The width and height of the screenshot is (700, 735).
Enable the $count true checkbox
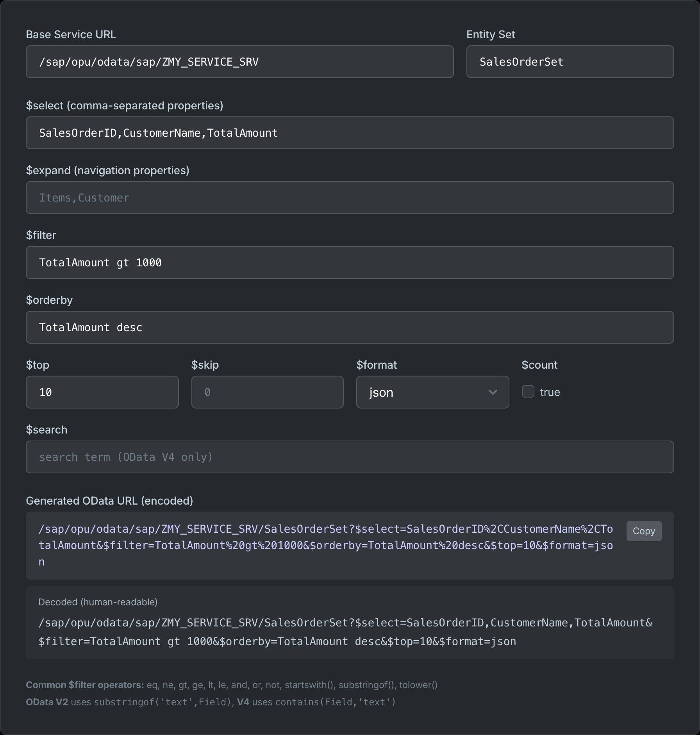(x=528, y=392)
